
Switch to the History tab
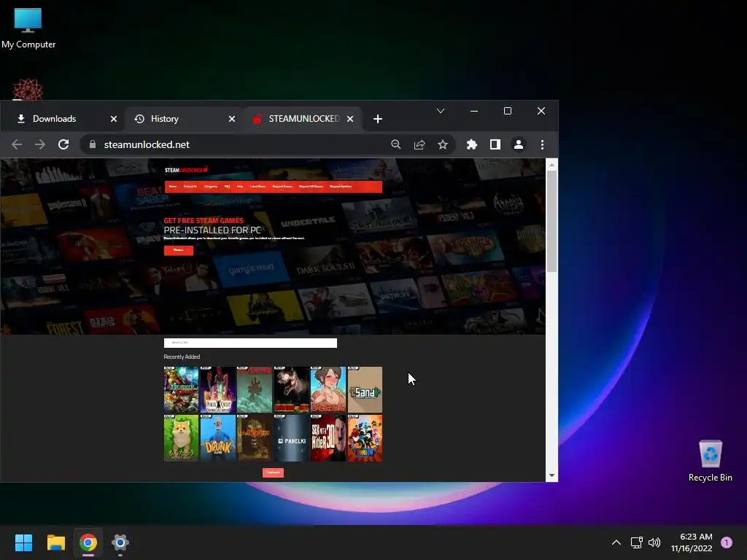183,119
